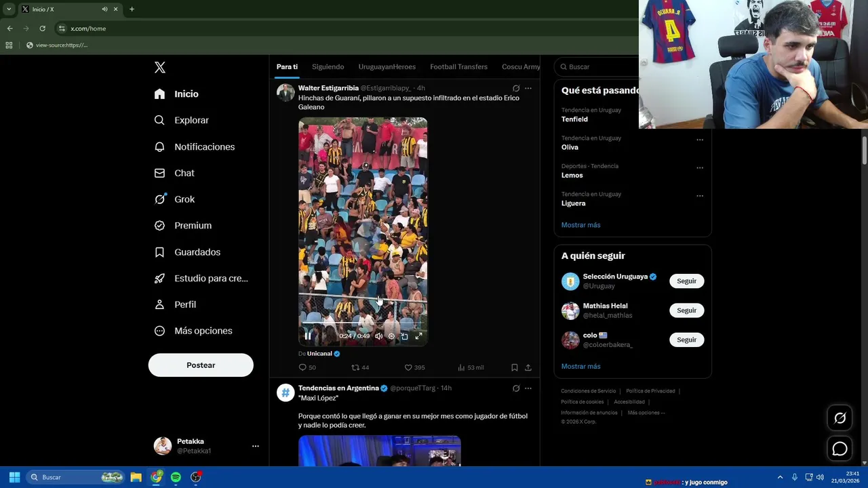Viewport: 868px width, 488px height.
Task: Open view-source bookmark
Action: (57, 45)
